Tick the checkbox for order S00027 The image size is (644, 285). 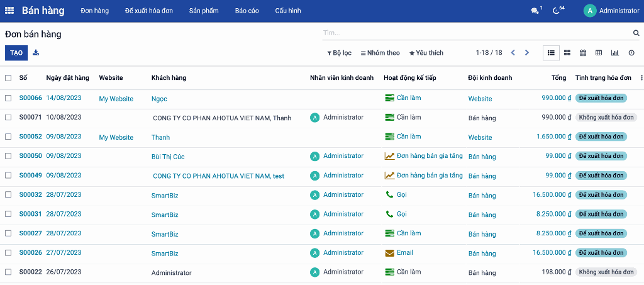pos(8,233)
